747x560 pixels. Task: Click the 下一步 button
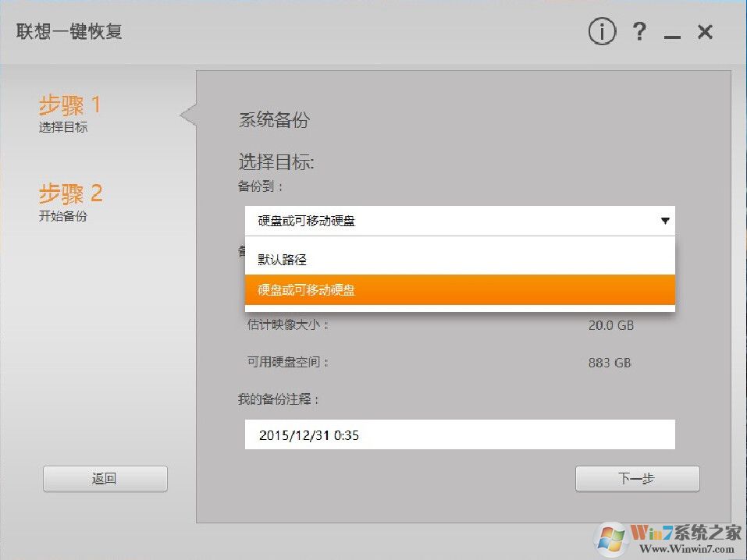(637, 478)
